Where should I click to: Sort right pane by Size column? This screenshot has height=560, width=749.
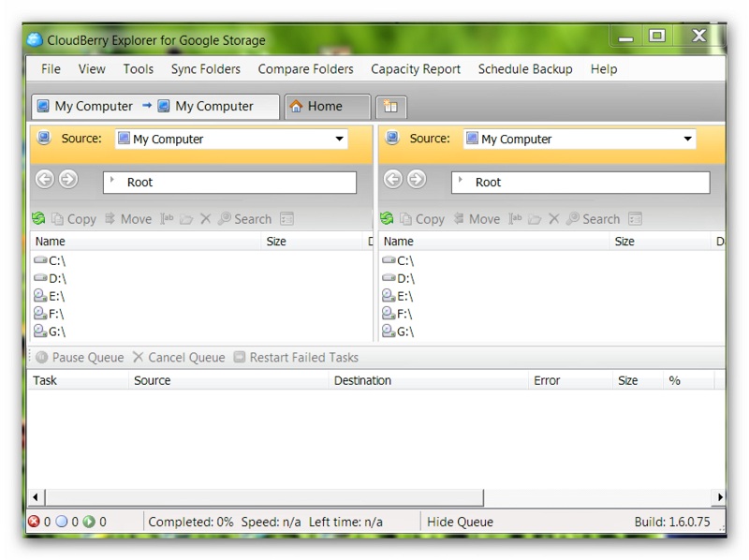pos(660,242)
